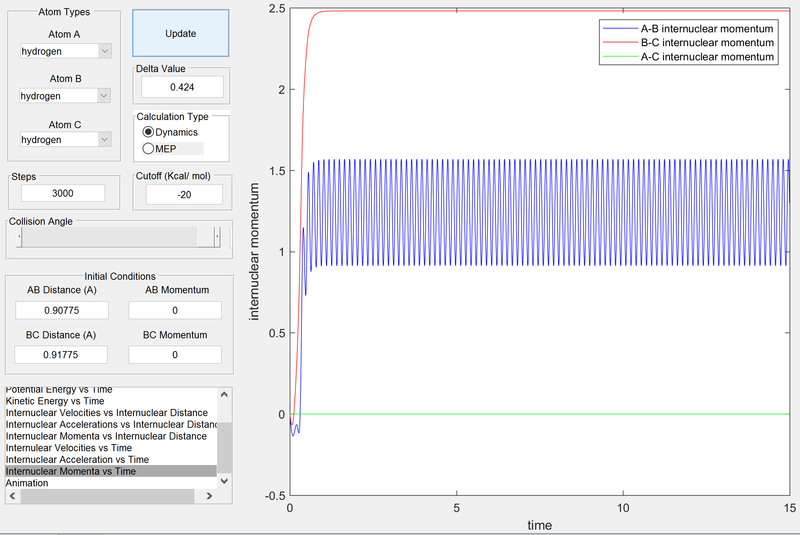Click the list's vertical scrollbar thumb
The height and width of the screenshot is (535, 800).
coord(224,448)
